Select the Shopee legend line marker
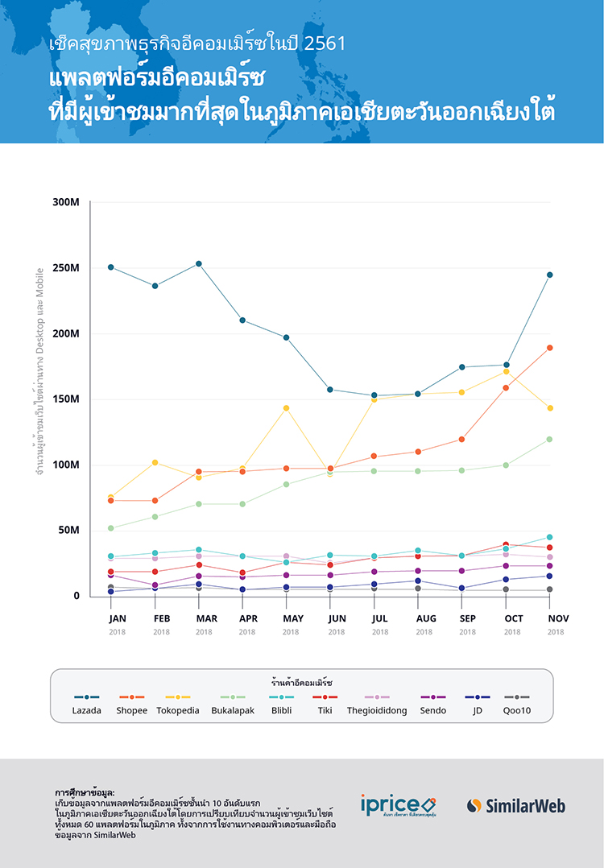604x868 pixels. [131, 696]
